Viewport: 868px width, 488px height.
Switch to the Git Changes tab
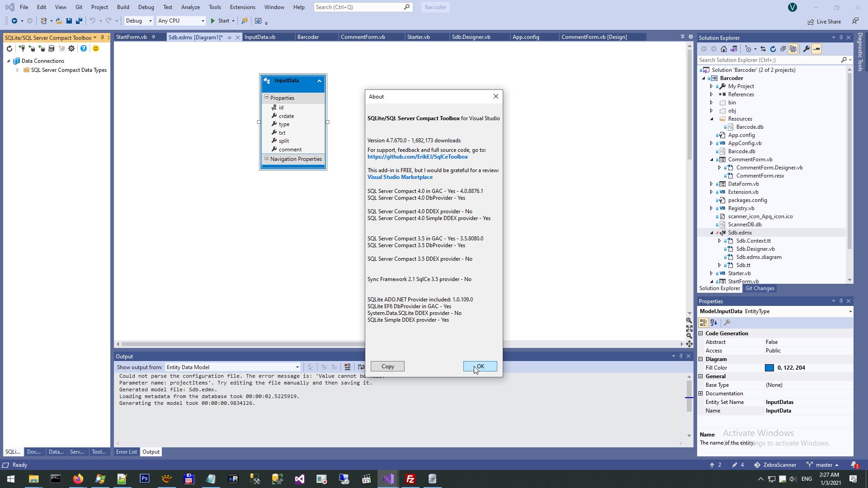coord(759,288)
